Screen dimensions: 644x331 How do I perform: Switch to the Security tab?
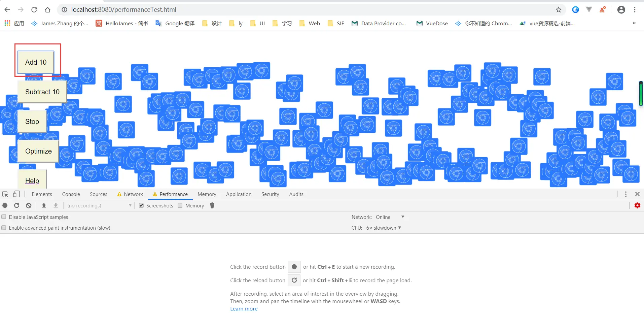[x=270, y=194]
